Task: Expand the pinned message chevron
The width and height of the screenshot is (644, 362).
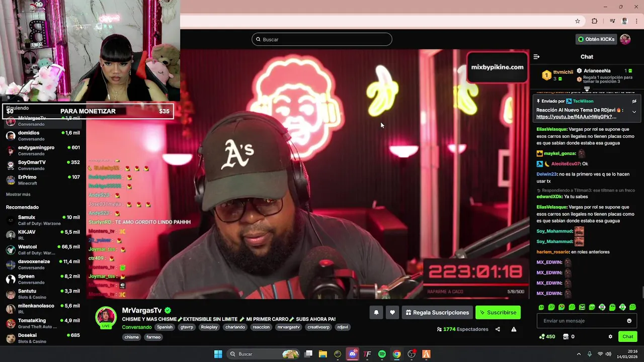Action: coord(634,112)
